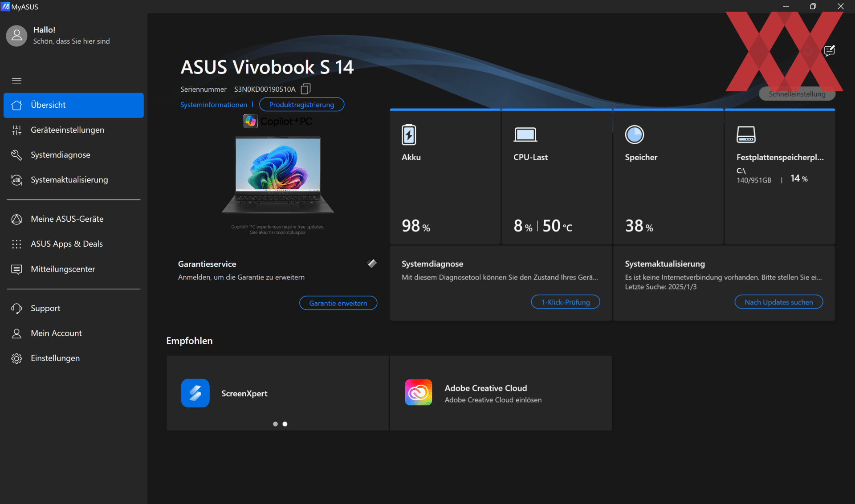
Task: Click the ASUS Apps & Deals grid icon
Action: click(x=16, y=244)
